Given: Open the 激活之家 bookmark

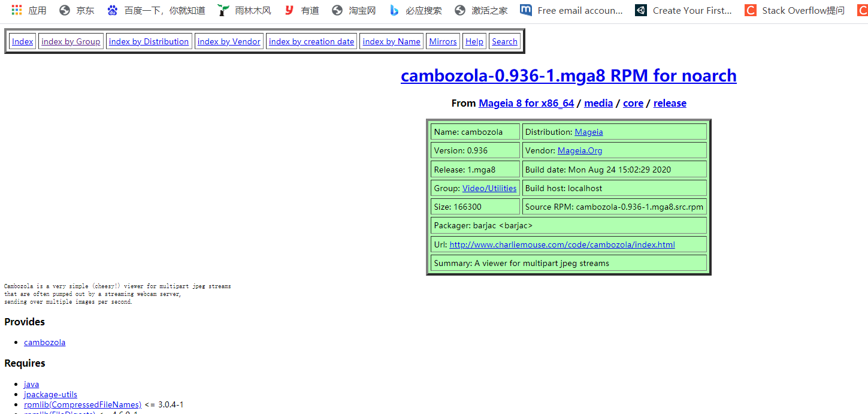Looking at the screenshot, I should [481, 10].
